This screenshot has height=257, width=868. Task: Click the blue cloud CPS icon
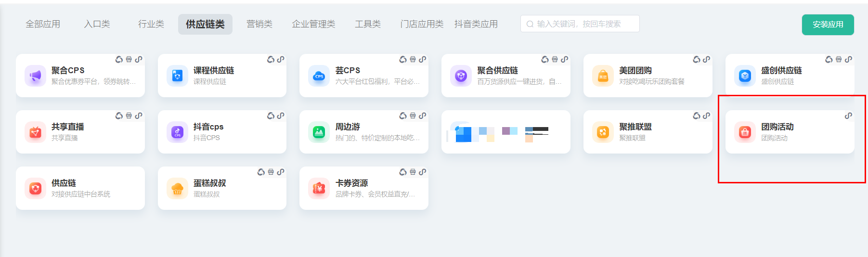[319, 76]
